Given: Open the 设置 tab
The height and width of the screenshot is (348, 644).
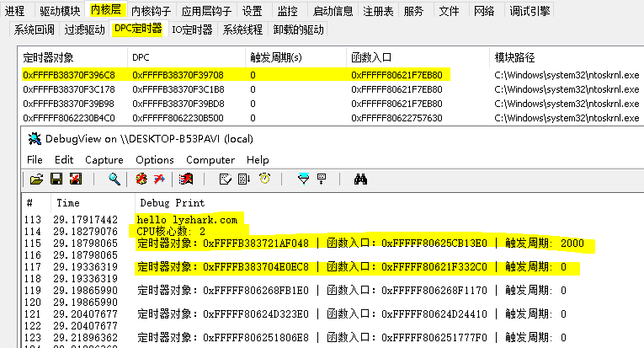Looking at the screenshot, I should tap(253, 11).
